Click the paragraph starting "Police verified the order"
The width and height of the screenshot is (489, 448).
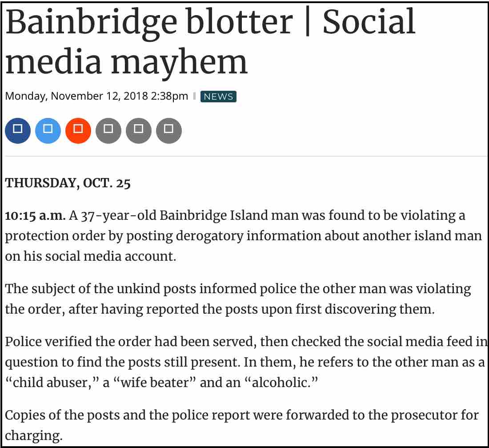244,362
